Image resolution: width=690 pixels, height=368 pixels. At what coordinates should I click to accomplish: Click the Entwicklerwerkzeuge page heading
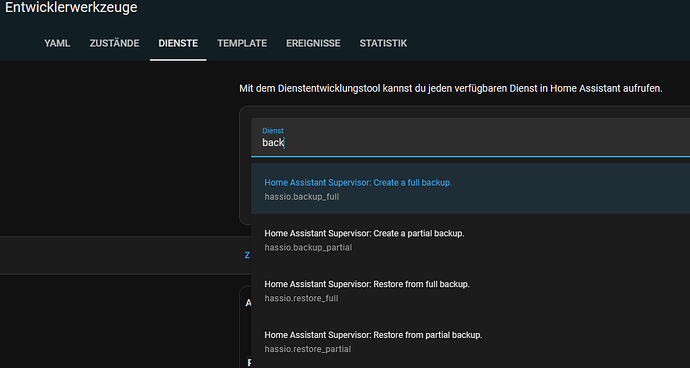tap(71, 7)
